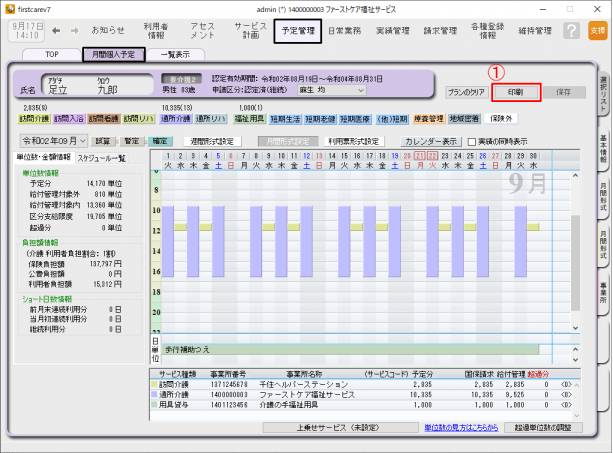Open the 予定管理 menu

click(297, 31)
